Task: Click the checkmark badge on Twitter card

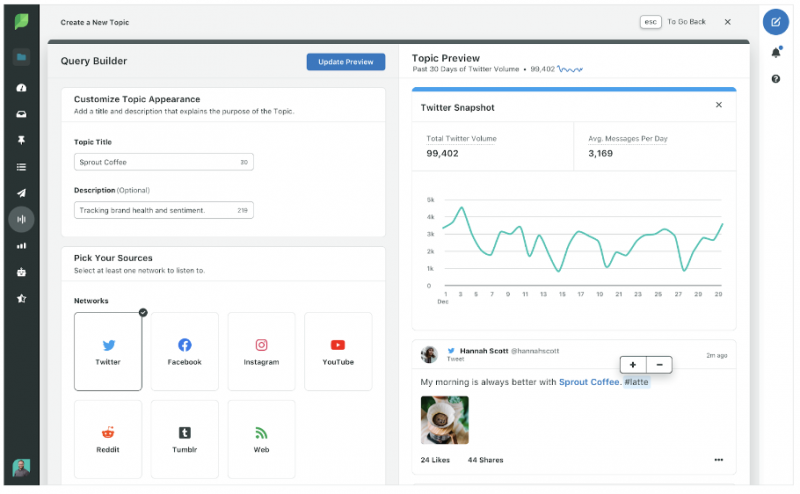Action: point(143,312)
